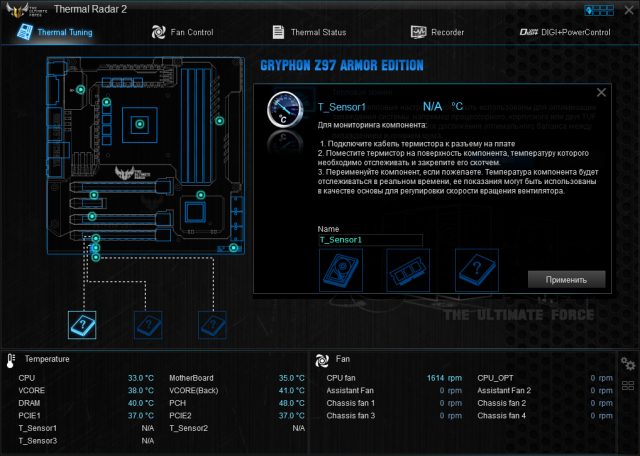
Task: Click the CPU socket sensor dot
Action: click(x=140, y=124)
